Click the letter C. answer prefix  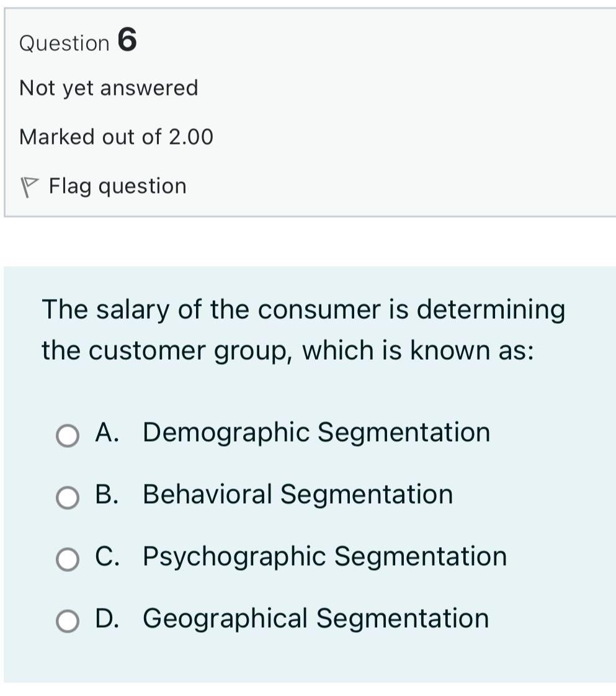pos(107,556)
